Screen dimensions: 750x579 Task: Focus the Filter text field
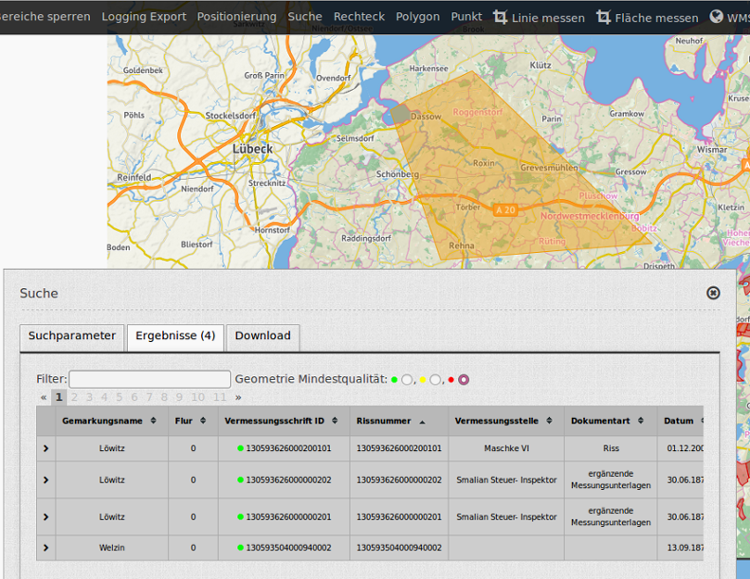(x=150, y=379)
